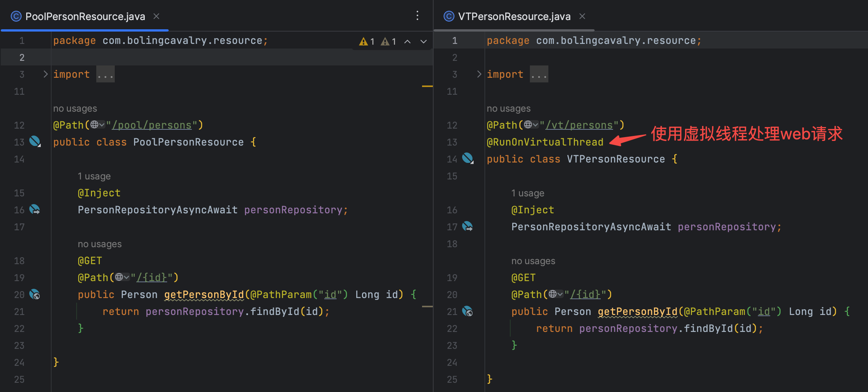Image resolution: width=868 pixels, height=392 pixels.
Task: Click injection gutter icon on right line 17
Action: click(468, 226)
